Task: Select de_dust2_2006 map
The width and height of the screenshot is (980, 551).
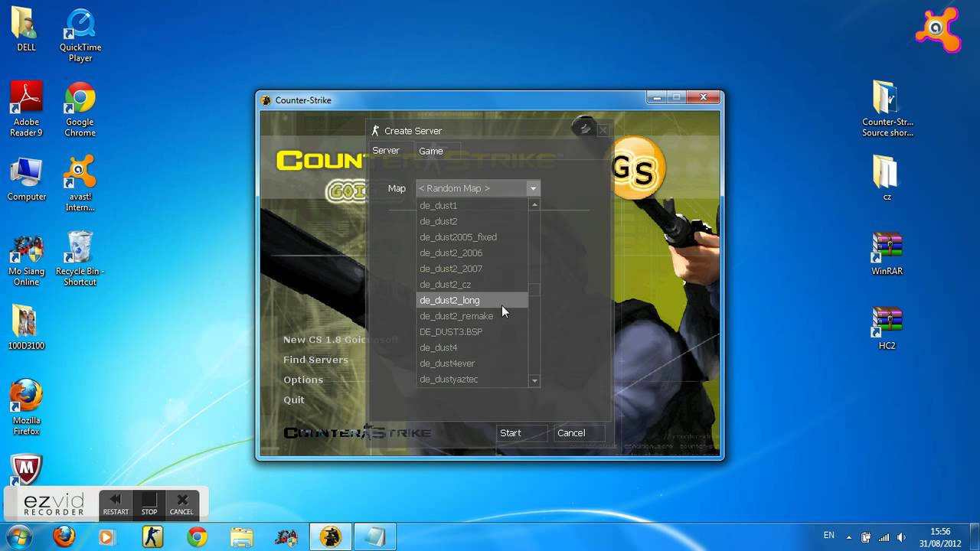Action: pyautogui.click(x=472, y=253)
